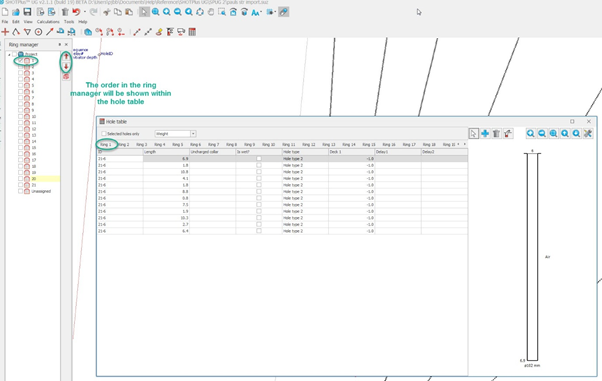The height and width of the screenshot is (381, 602).
Task: Toggle Is wet checkbox in length 10.8 row
Action: pyautogui.click(x=259, y=172)
